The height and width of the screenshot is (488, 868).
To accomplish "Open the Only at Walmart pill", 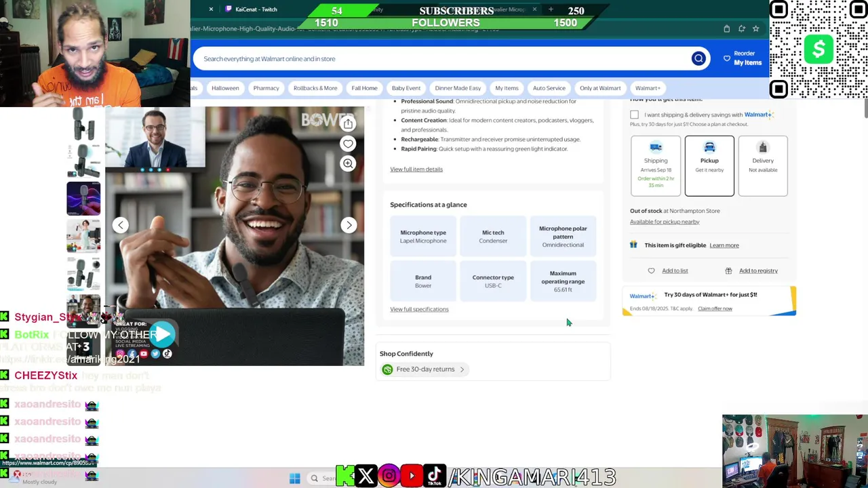I will click(600, 88).
